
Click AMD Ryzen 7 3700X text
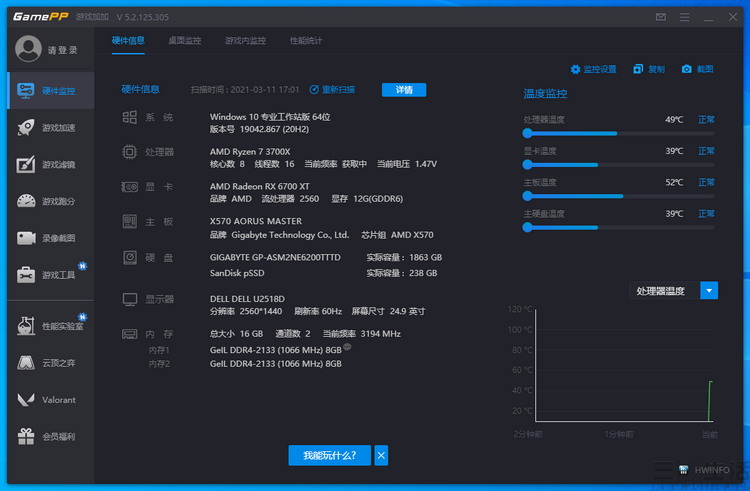250,152
